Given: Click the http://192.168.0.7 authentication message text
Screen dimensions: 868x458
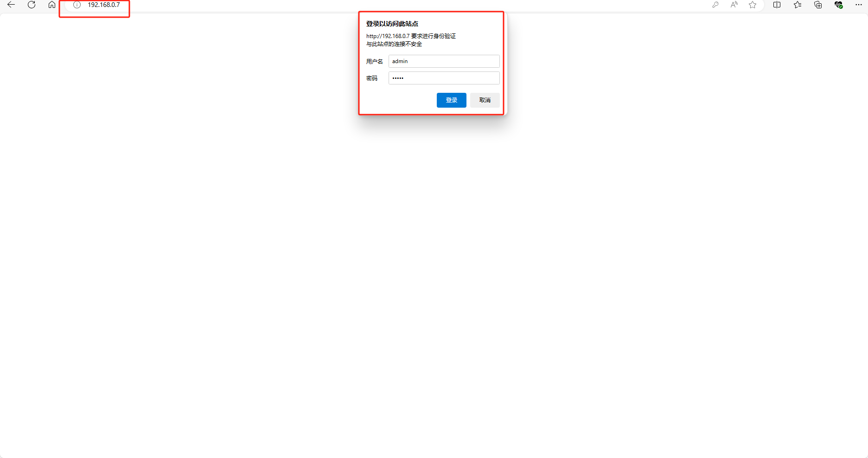Looking at the screenshot, I should click(411, 36).
